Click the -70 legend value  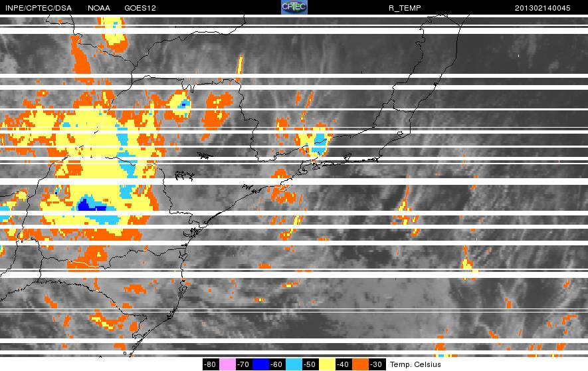click(x=244, y=364)
